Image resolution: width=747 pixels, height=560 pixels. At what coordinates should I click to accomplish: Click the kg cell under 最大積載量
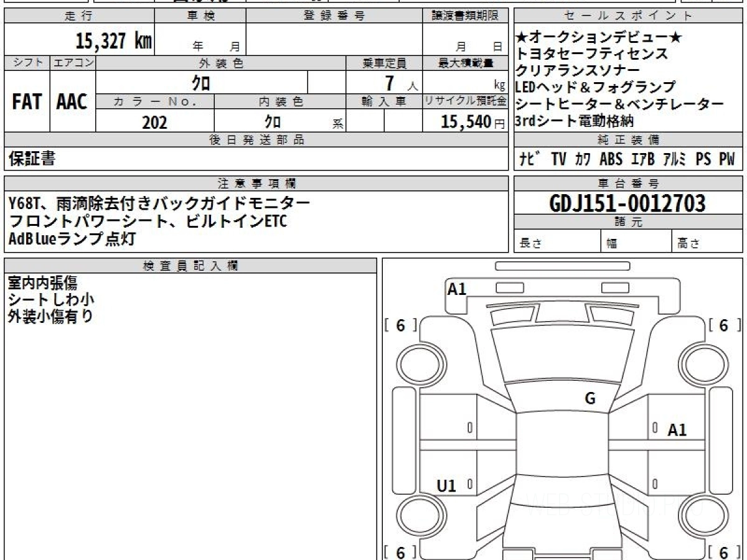click(x=466, y=82)
